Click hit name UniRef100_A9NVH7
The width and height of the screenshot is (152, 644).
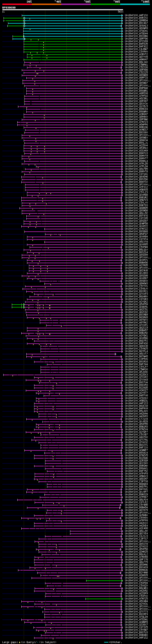137,59
